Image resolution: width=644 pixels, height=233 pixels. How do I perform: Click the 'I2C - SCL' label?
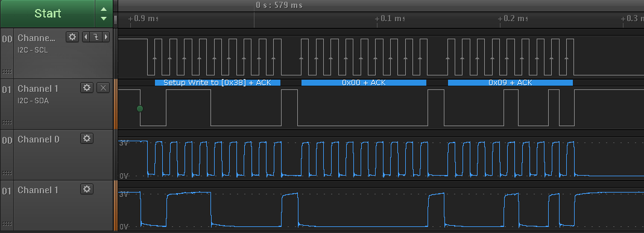click(33, 50)
